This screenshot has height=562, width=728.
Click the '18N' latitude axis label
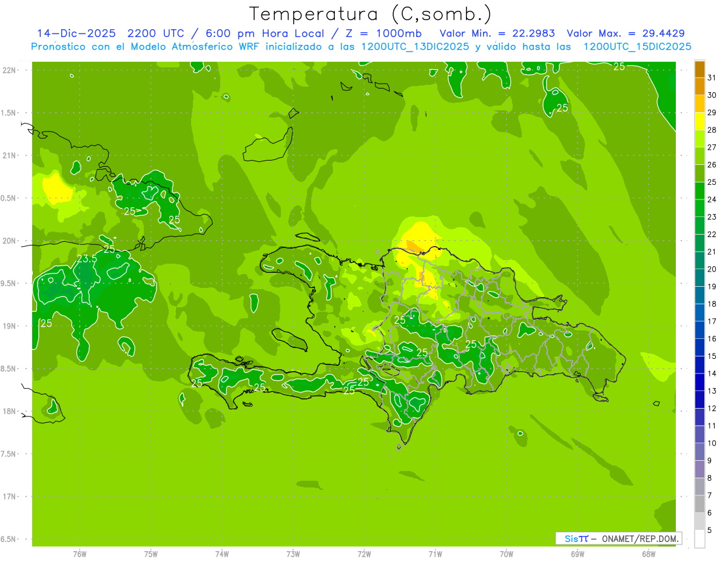click(x=8, y=411)
